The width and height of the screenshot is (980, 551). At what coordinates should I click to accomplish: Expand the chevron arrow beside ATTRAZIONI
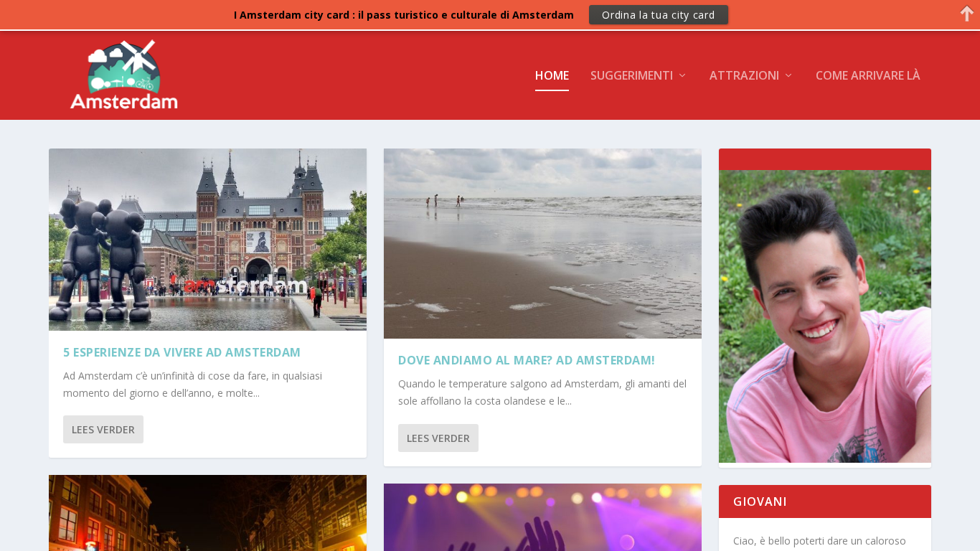pos(788,75)
